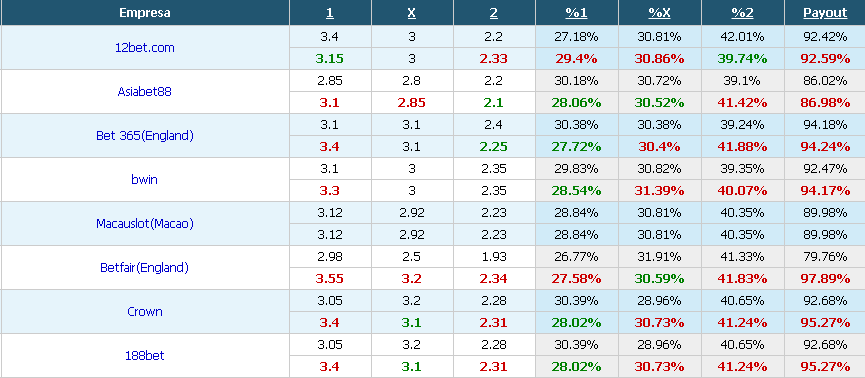Select the Macauslot(Macao) link
The width and height of the screenshot is (865, 378).
point(145,223)
